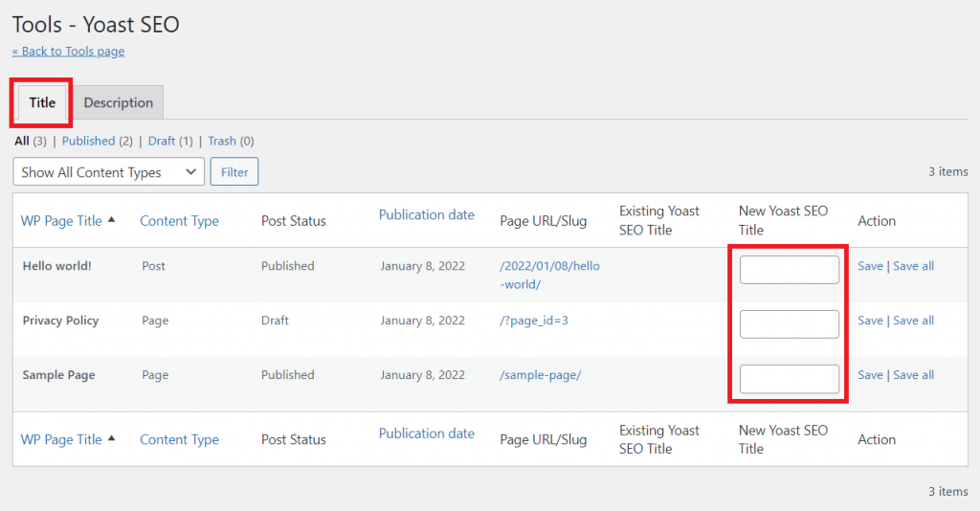This screenshot has width=980, height=511.
Task: Click the Draft status of Privacy Policy
Action: [x=275, y=321]
